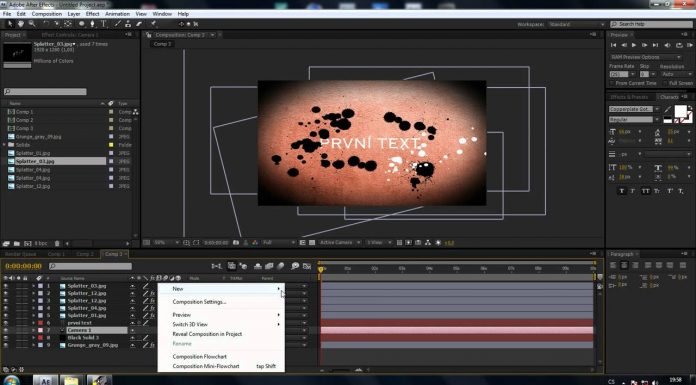Hide the Camera 1 layer
This screenshot has height=385, width=696.
point(6,330)
